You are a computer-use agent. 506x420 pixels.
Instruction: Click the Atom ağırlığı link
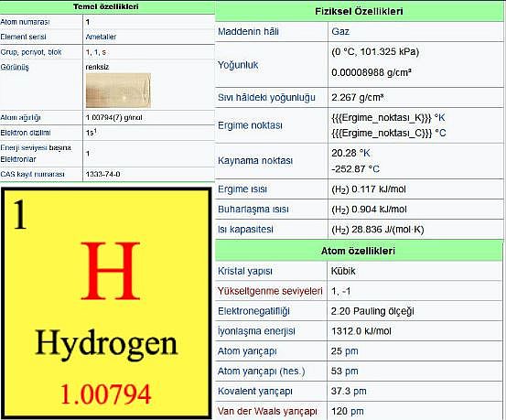point(21,117)
